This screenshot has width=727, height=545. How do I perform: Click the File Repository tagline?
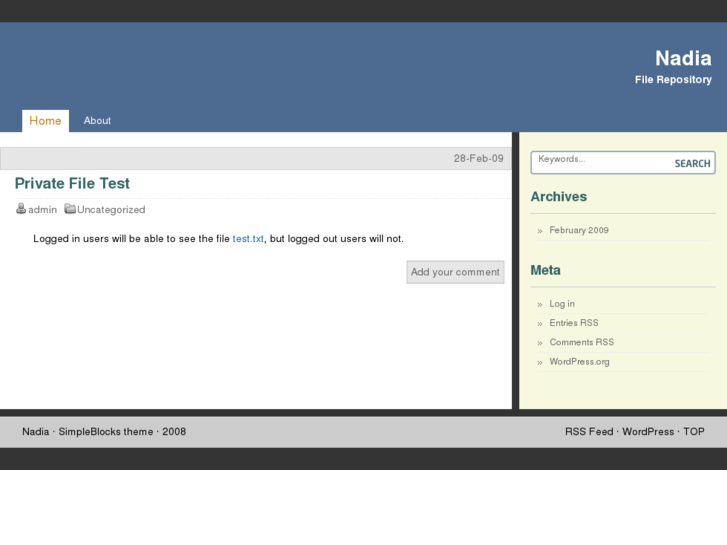(x=673, y=80)
